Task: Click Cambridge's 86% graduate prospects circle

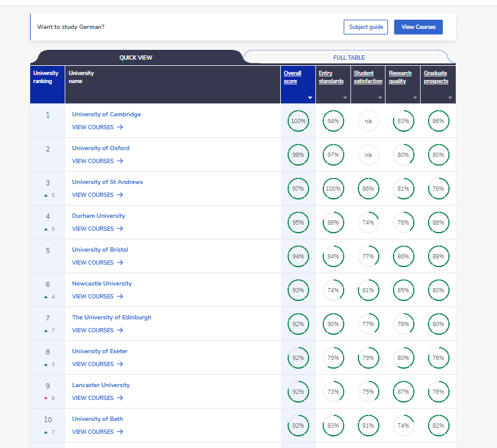Action: [438, 121]
